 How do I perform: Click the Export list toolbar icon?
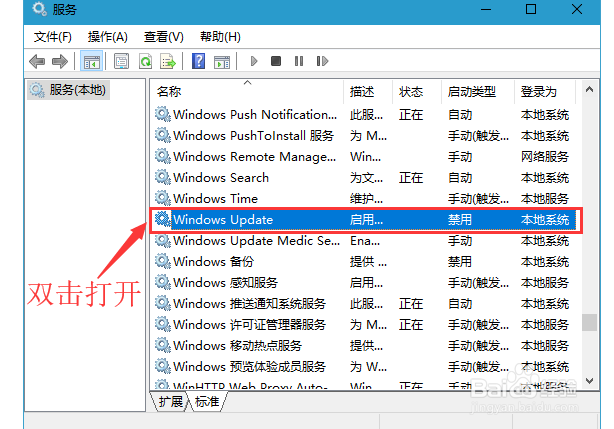coord(168,61)
